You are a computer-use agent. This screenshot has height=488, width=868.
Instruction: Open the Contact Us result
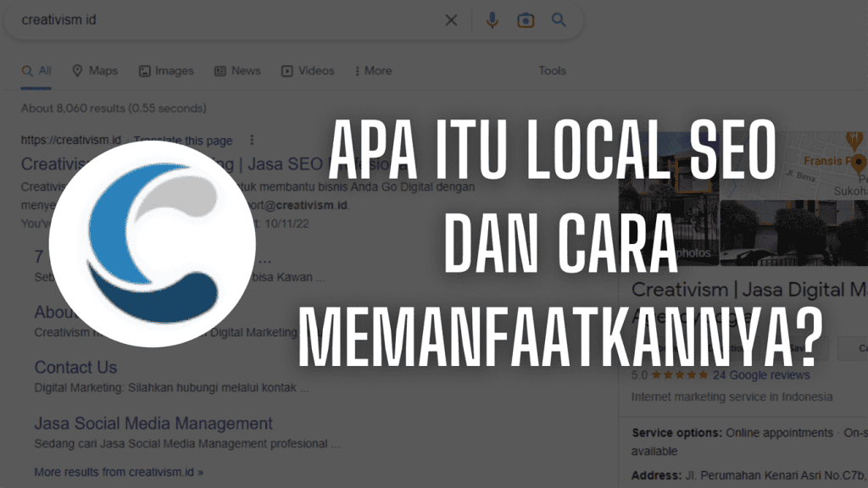pyautogui.click(x=75, y=367)
